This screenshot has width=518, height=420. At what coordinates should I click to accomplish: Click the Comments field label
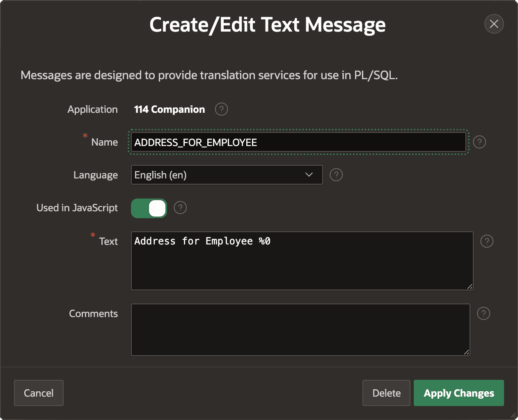click(94, 313)
